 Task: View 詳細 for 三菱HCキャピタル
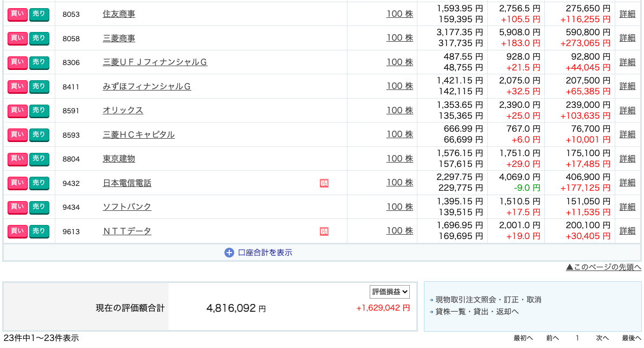click(627, 134)
